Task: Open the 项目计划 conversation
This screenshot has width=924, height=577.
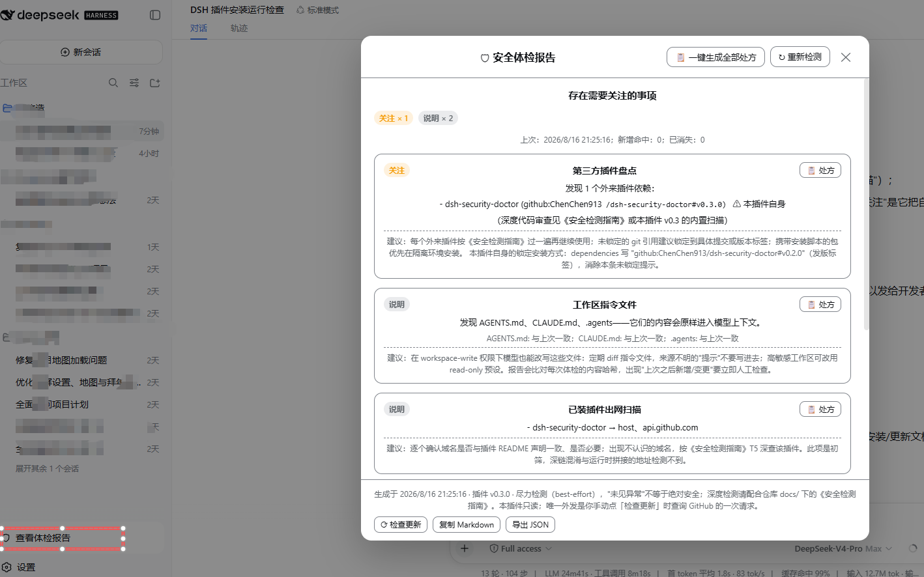Action: pyautogui.click(x=82, y=404)
